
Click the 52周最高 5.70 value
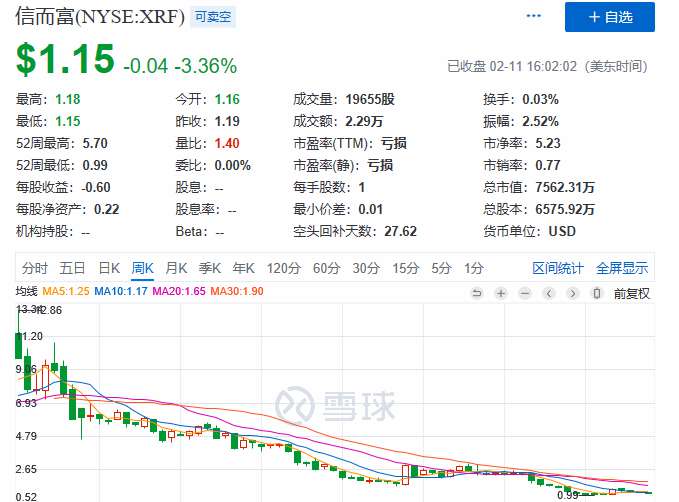95,143
